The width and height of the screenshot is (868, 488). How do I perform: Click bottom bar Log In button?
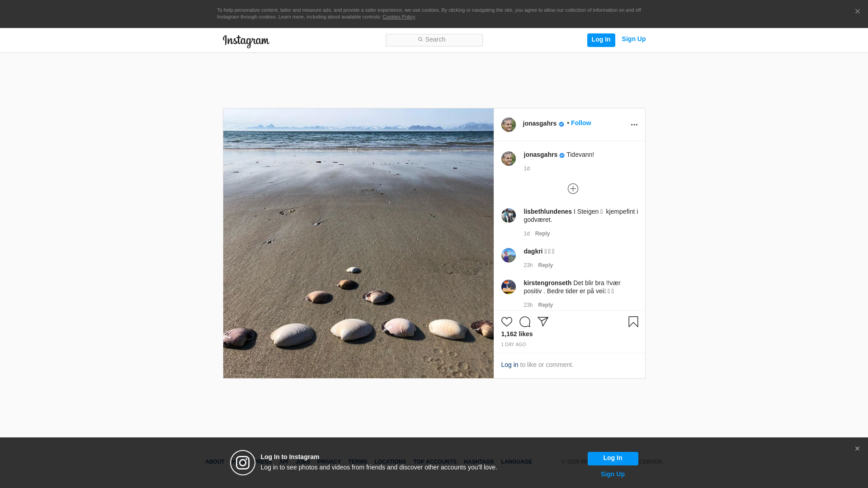tap(613, 459)
